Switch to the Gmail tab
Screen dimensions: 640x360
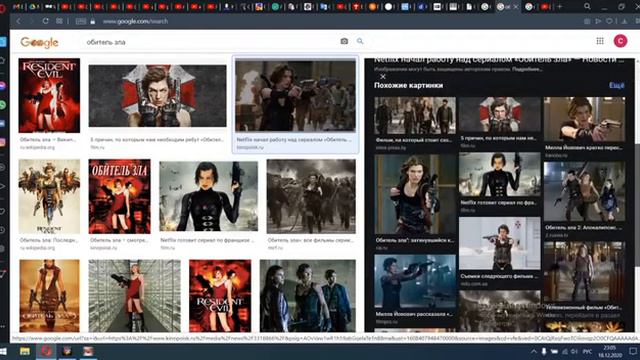[x=18, y=7]
